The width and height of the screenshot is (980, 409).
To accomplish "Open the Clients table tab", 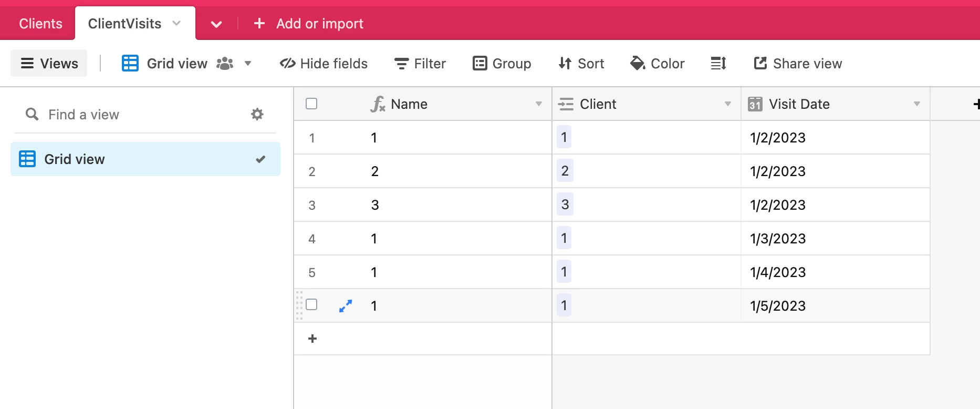I will (x=40, y=24).
